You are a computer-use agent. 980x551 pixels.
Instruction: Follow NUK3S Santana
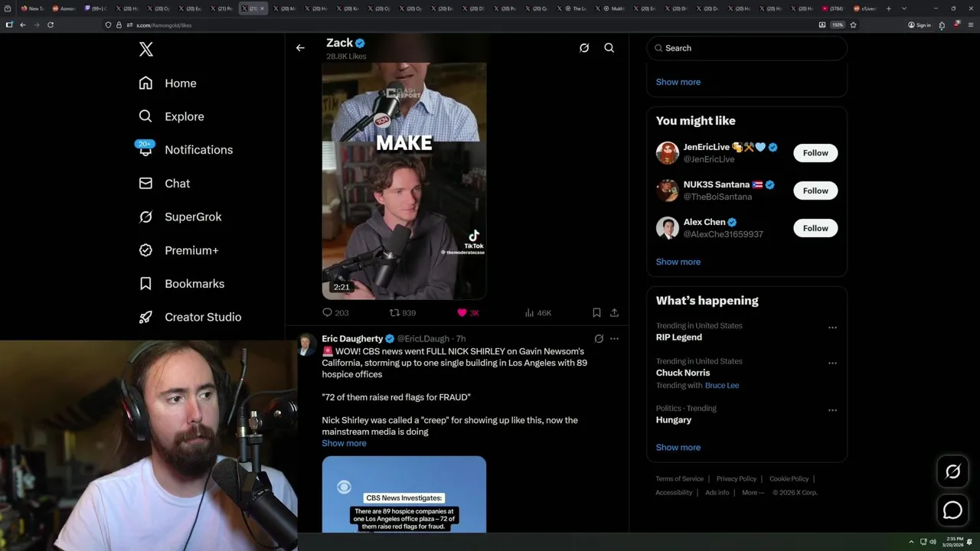pyautogui.click(x=815, y=191)
